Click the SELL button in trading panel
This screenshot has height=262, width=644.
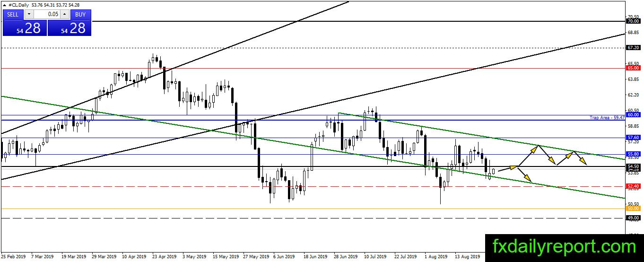(13, 14)
